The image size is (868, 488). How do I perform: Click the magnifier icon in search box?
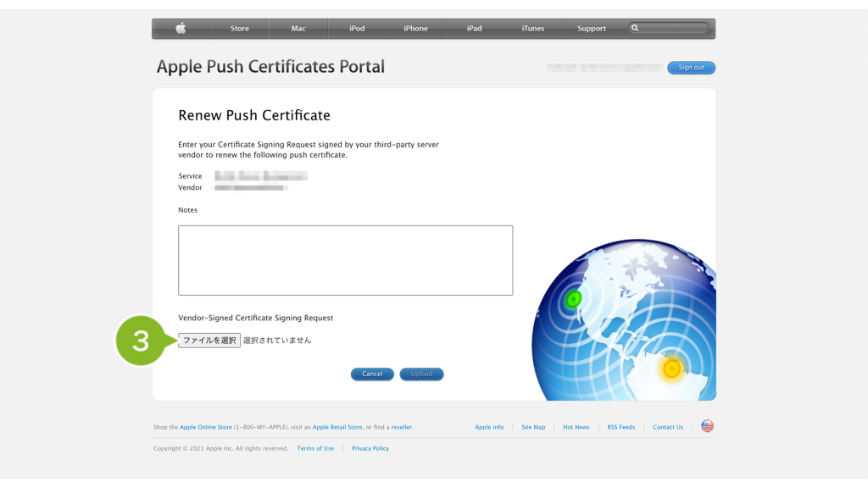coord(635,28)
